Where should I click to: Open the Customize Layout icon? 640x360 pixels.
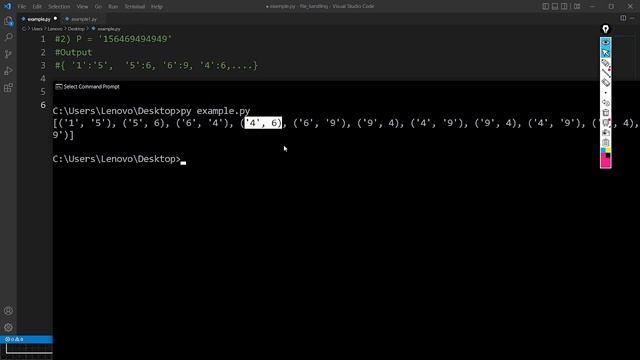(577, 6)
